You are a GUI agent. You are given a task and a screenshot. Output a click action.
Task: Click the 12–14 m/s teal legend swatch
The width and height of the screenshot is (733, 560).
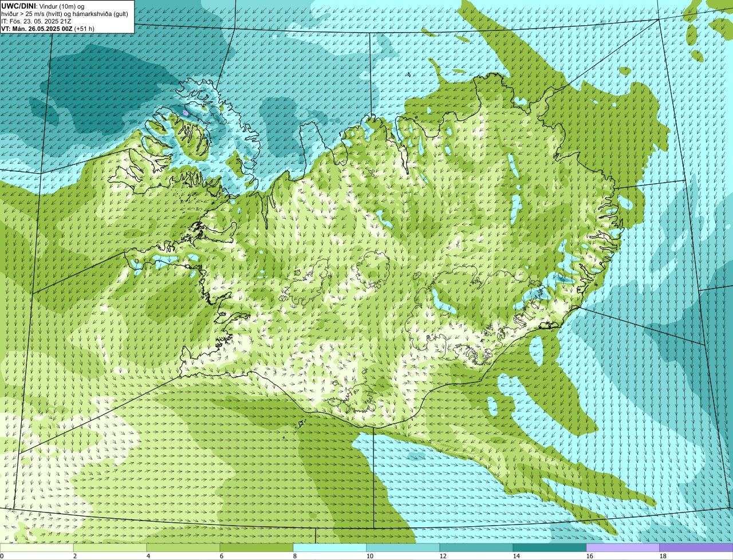click(x=476, y=548)
